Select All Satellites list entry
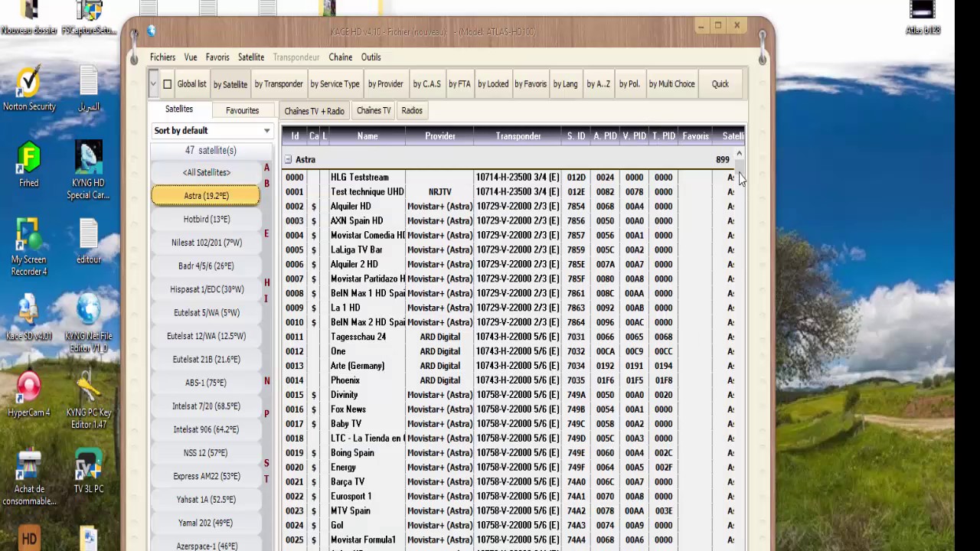Screen dimensions: 980x551 pyautogui.click(x=206, y=173)
